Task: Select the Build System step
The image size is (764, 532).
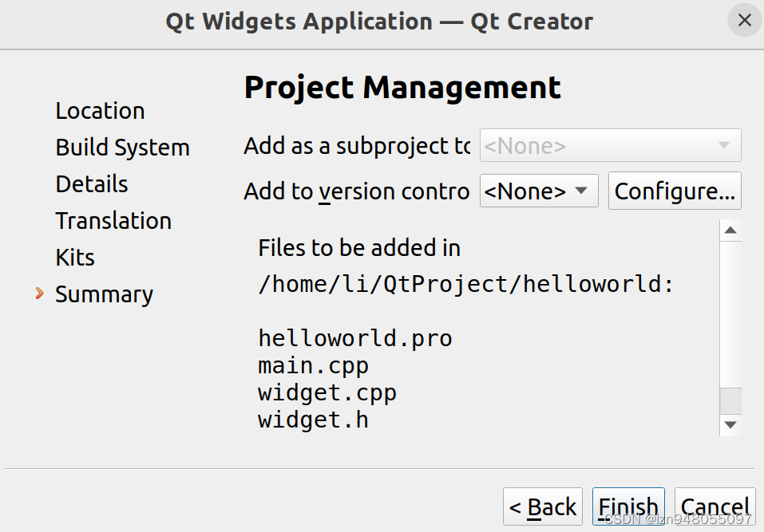Action: [122, 148]
